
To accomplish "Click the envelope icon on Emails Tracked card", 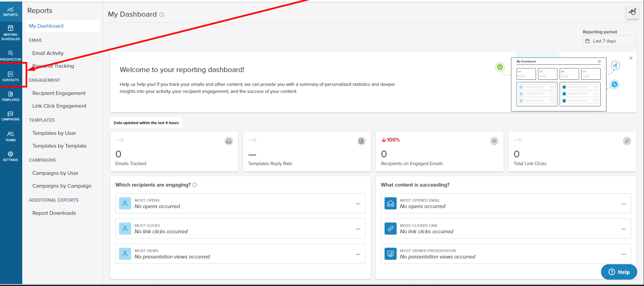I will (229, 141).
